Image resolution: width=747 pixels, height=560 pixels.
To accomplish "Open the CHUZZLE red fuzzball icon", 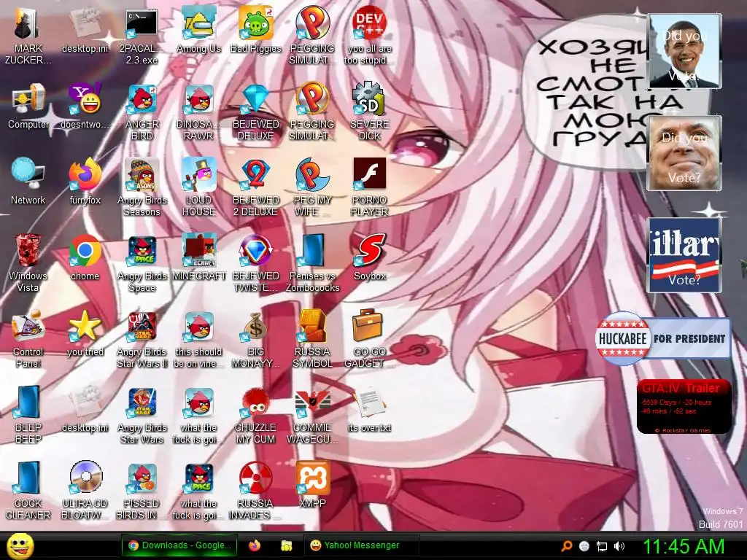I will (256, 415).
